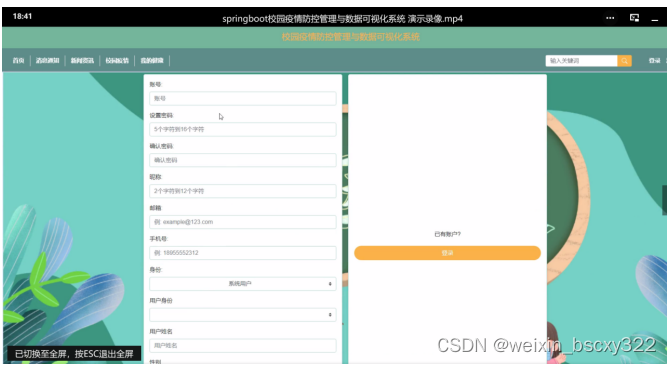Click the 设置密码 field label
This screenshot has width=671, height=365.
pos(161,116)
